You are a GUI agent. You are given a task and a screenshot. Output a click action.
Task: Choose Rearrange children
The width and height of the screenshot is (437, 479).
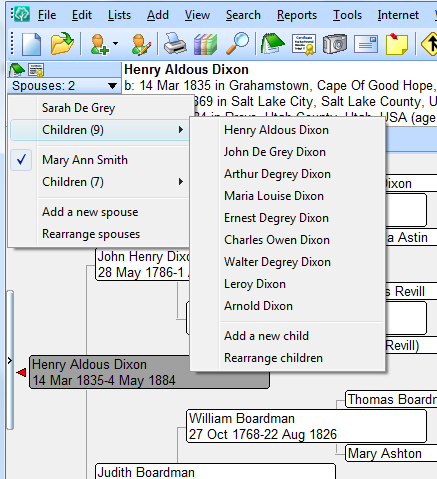coord(287,358)
